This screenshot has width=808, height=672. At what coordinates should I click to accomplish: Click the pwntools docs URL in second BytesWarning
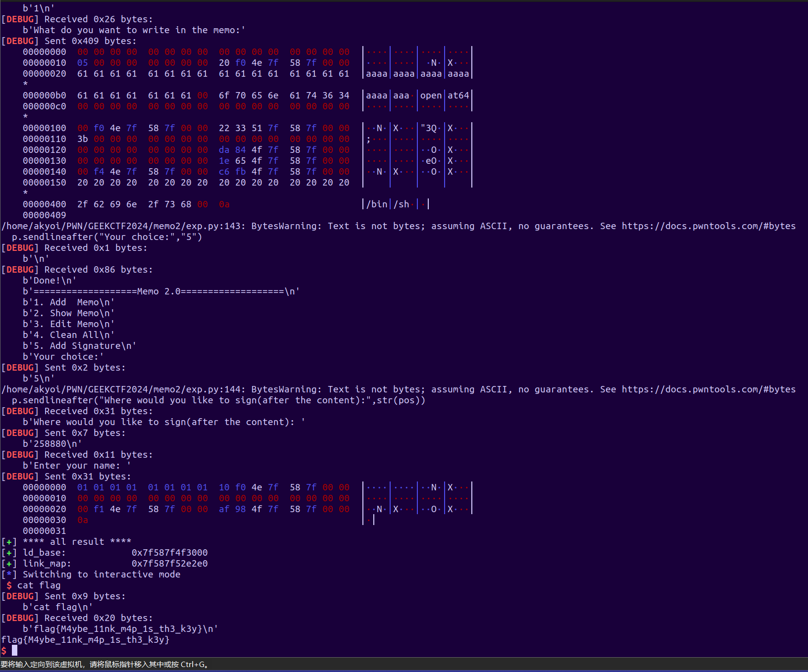pyautogui.click(x=708, y=389)
